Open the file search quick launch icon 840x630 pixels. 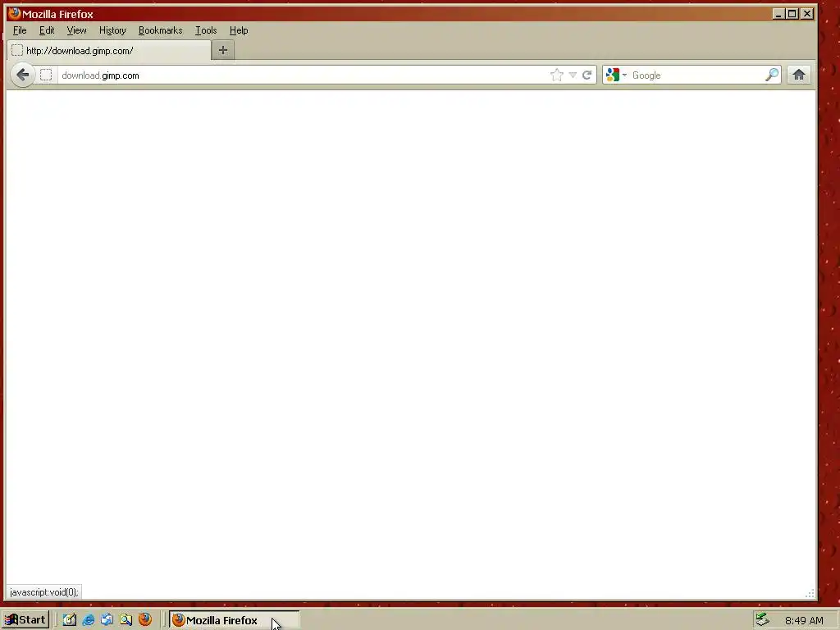point(126,620)
